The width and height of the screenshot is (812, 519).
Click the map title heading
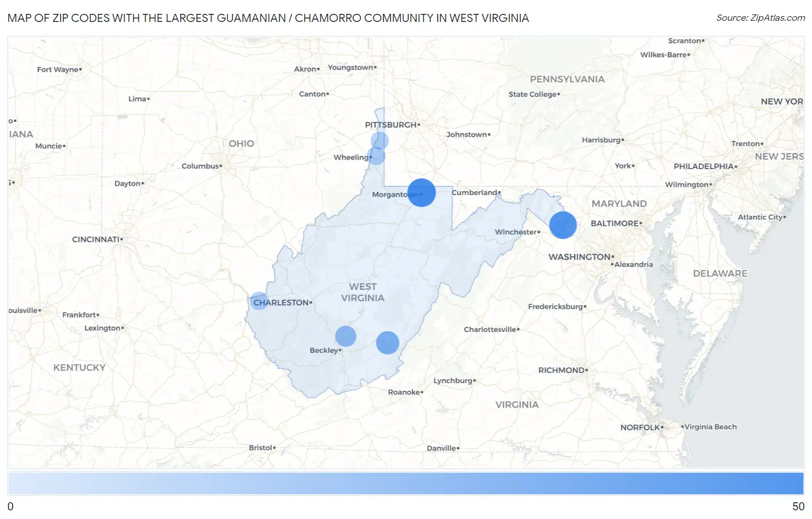268,18
